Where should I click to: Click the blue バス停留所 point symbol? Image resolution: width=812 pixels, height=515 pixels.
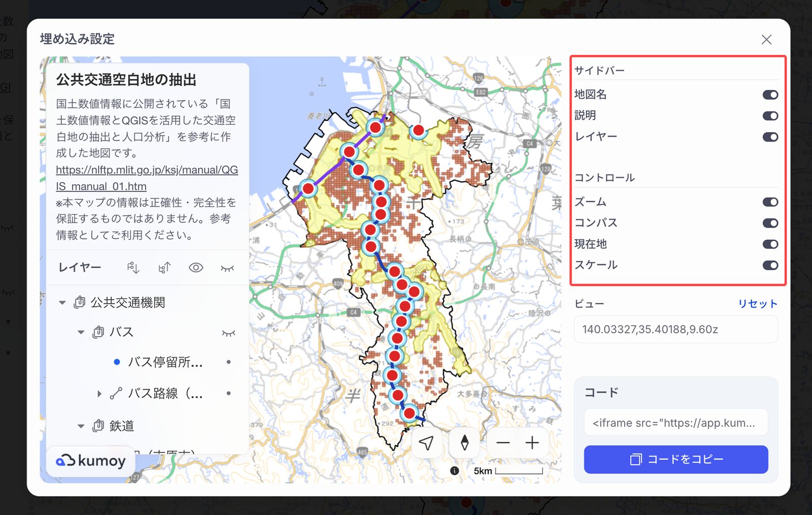click(117, 362)
